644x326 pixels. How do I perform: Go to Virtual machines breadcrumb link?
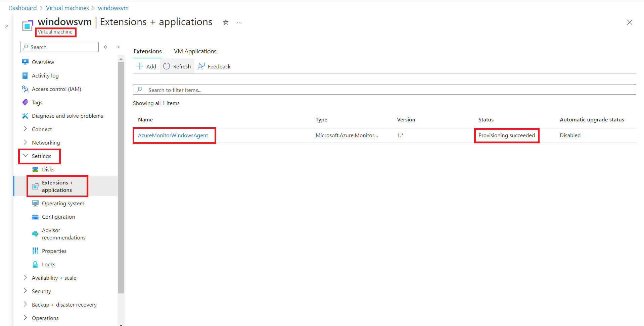coord(67,8)
